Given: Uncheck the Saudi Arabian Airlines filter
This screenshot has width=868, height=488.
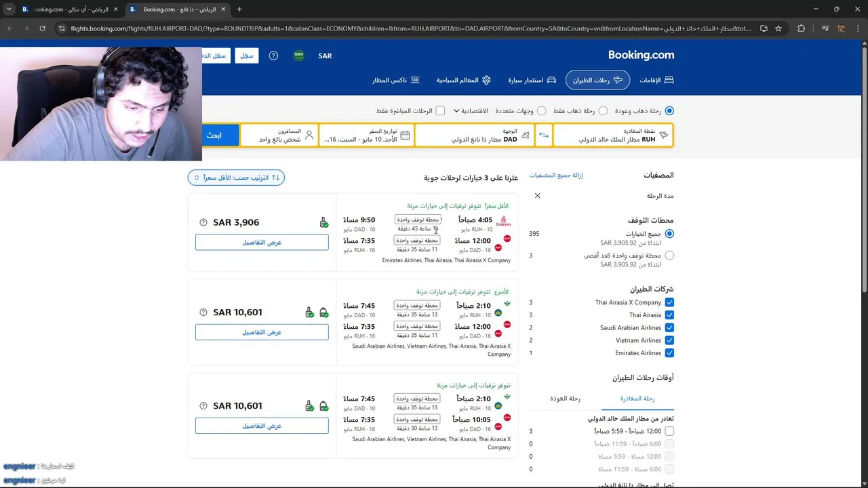Looking at the screenshot, I should tap(669, 328).
